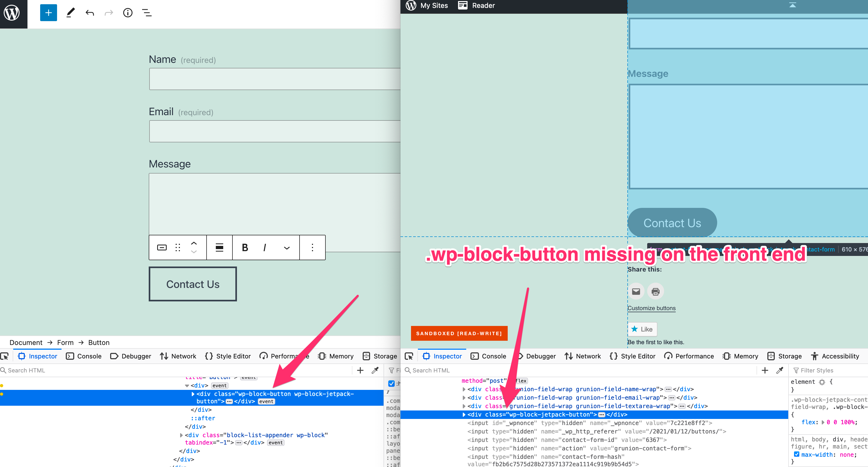868x467 pixels.
Task: Uncheck the max-width none checkbox in Filter Styles
Action: pyautogui.click(x=797, y=454)
